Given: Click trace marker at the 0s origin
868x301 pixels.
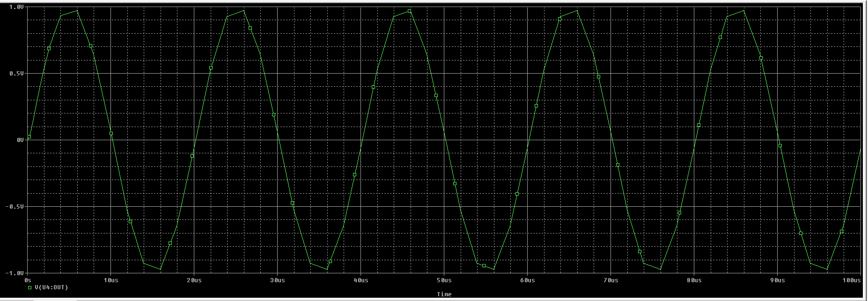Looking at the screenshot, I should click(x=29, y=137).
